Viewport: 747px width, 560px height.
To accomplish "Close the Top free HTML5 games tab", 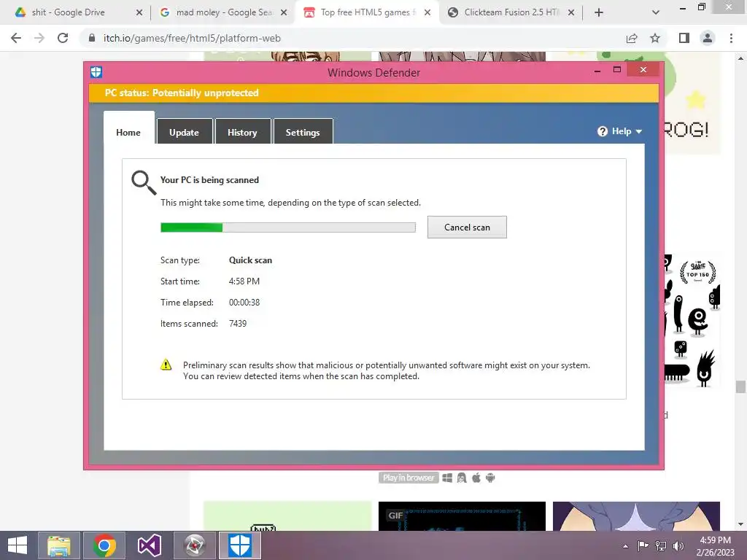I will click(x=427, y=13).
